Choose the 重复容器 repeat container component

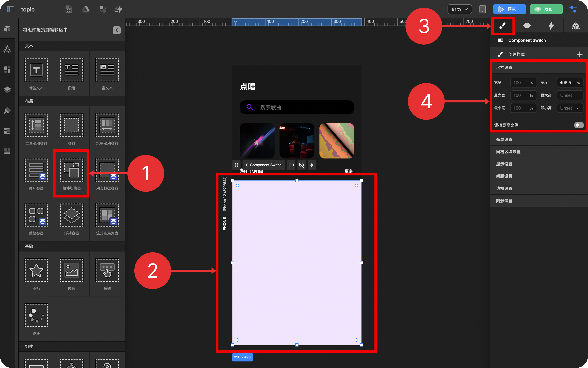pos(36,219)
